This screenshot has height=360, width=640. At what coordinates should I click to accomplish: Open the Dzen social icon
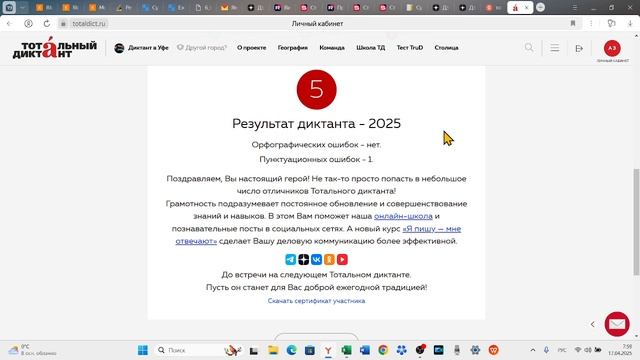(x=303, y=259)
